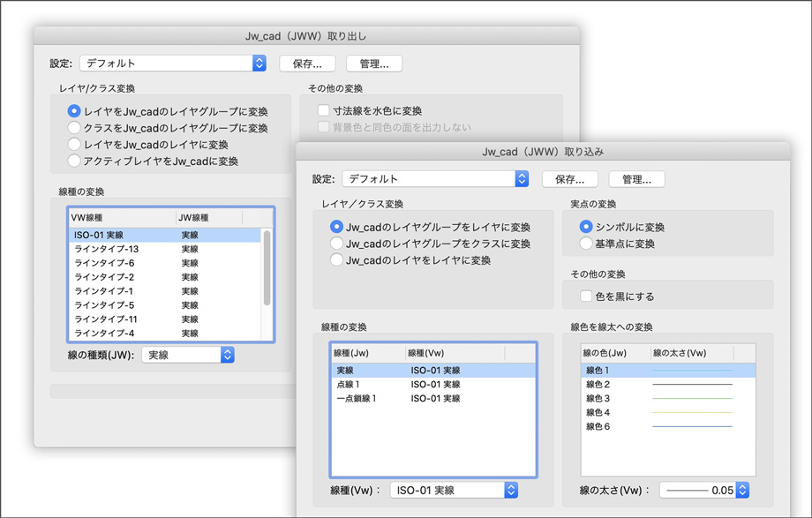
Task: Enable 寸法線を水色に変換 checkbox
Action: click(x=324, y=110)
